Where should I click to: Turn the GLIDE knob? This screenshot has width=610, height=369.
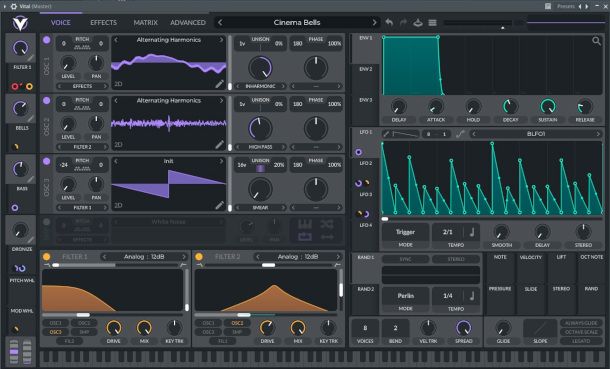[503, 328]
